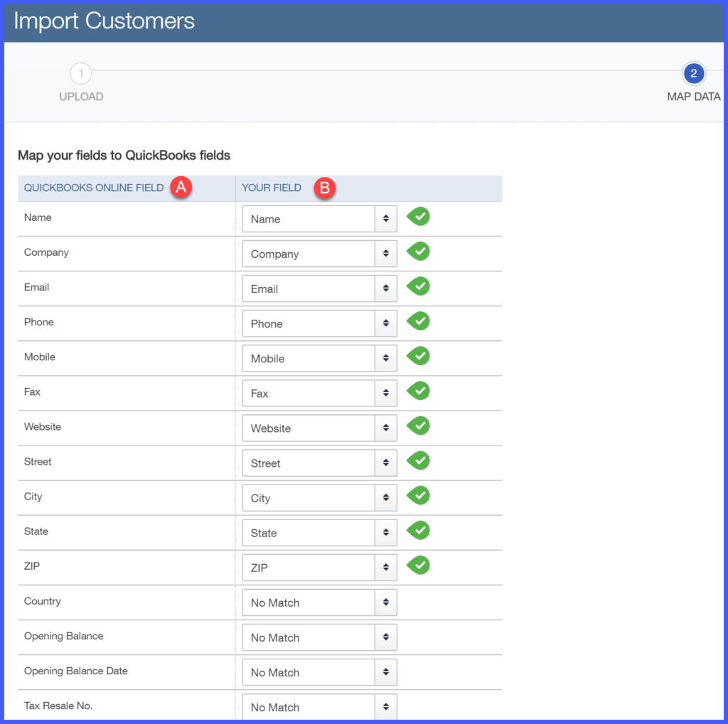Open the State field mapping dropdown
728x724 pixels.
(x=319, y=533)
